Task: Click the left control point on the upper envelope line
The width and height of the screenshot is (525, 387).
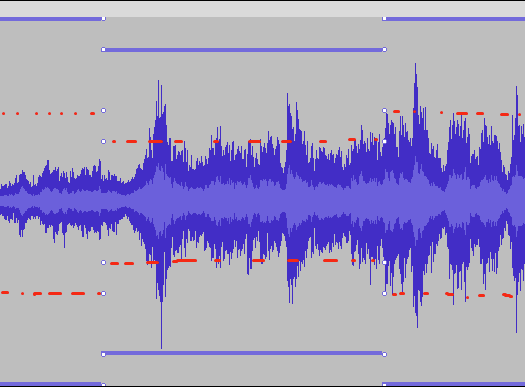Action: (103, 50)
